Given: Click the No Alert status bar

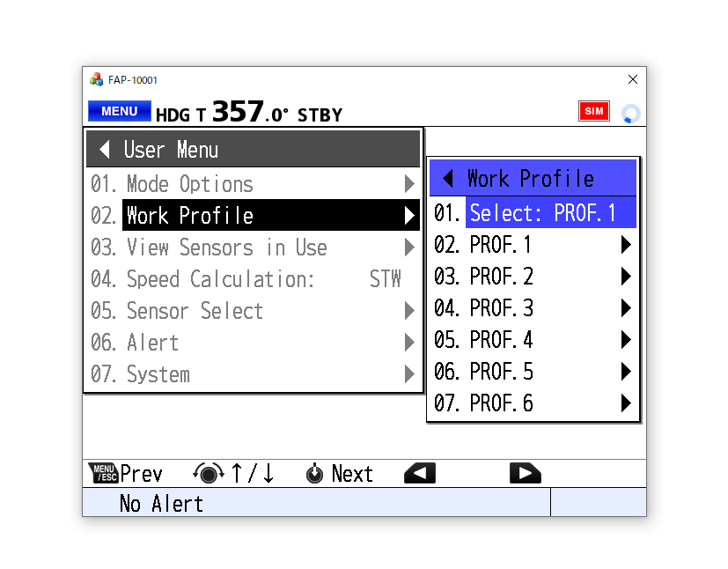Looking at the screenshot, I should click(x=316, y=503).
